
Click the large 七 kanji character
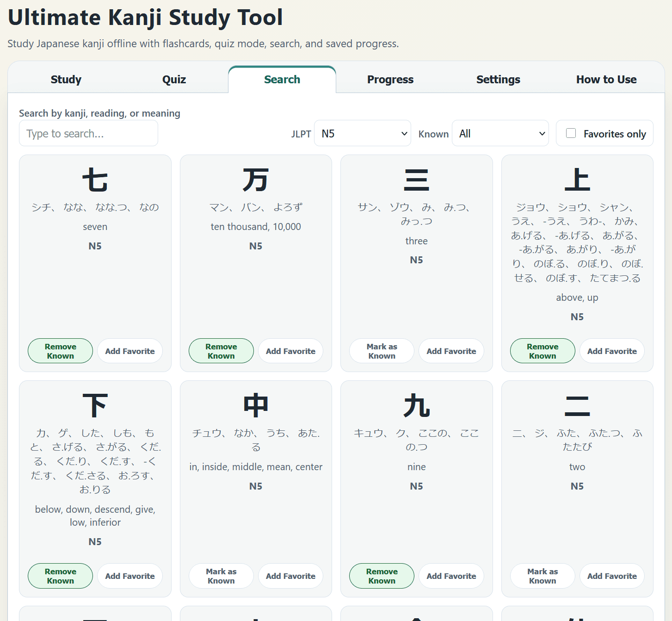pyautogui.click(x=95, y=180)
